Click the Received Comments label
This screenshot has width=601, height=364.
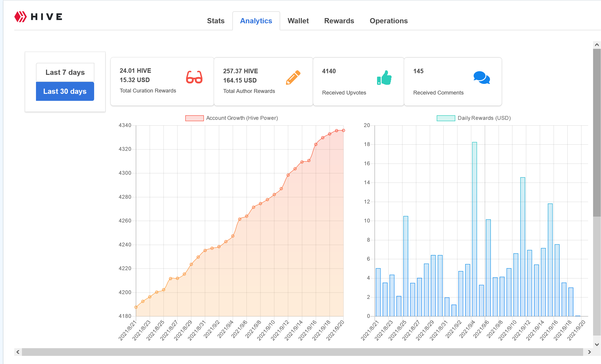click(x=438, y=93)
